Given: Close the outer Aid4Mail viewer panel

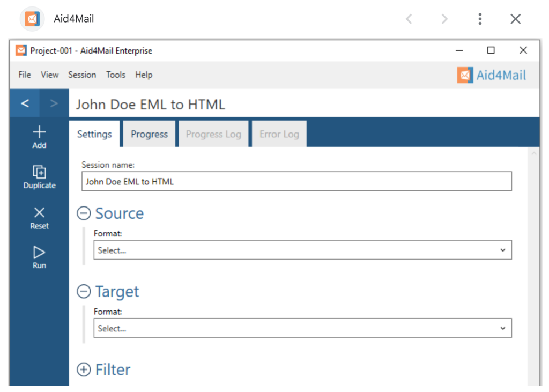Looking at the screenshot, I should (x=515, y=19).
